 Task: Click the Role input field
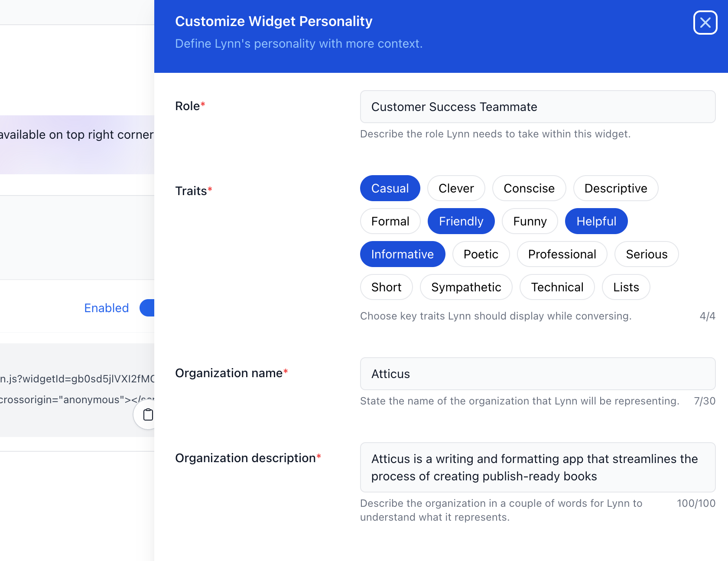pyautogui.click(x=537, y=107)
